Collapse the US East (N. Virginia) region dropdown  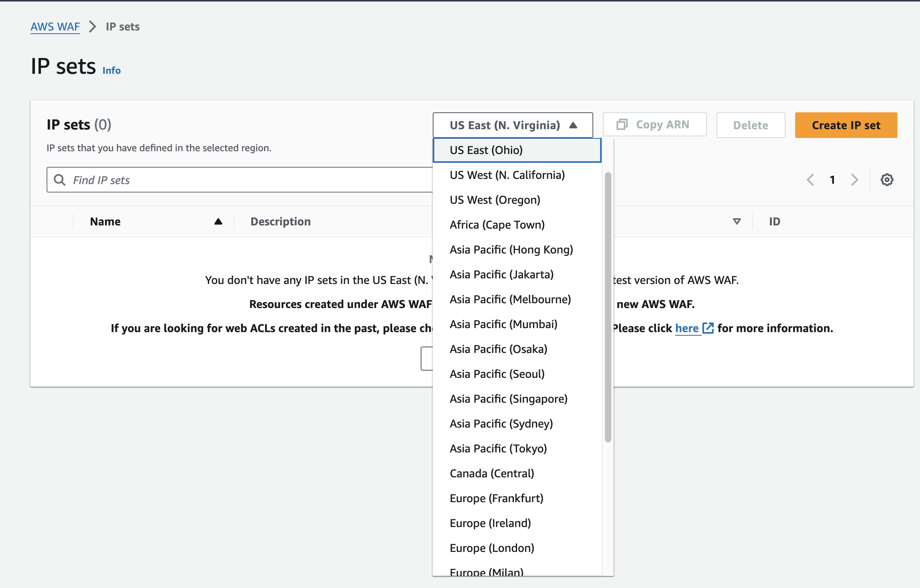point(513,125)
